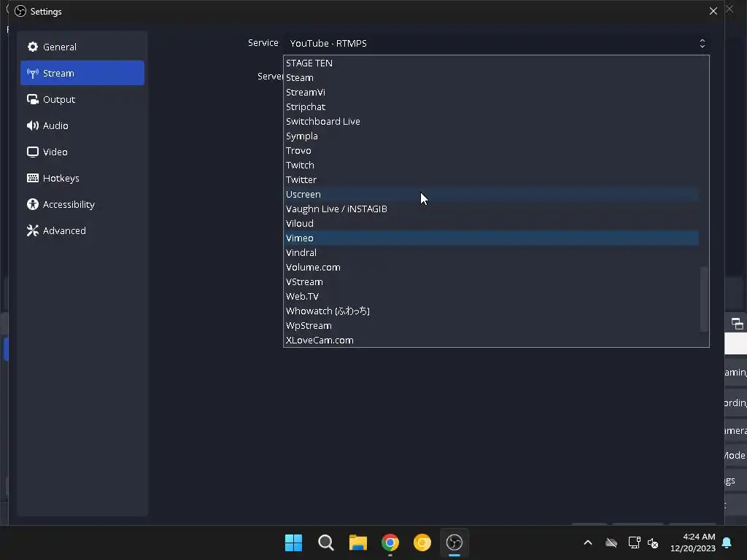Viewport: 747px width, 560px height.
Task: Open the notification bell in the tray
Action: (727, 542)
